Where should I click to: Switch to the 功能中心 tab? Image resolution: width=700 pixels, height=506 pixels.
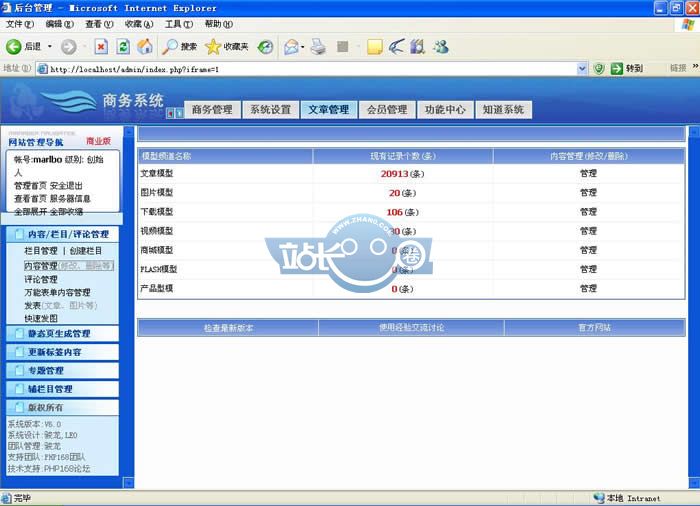point(445,109)
